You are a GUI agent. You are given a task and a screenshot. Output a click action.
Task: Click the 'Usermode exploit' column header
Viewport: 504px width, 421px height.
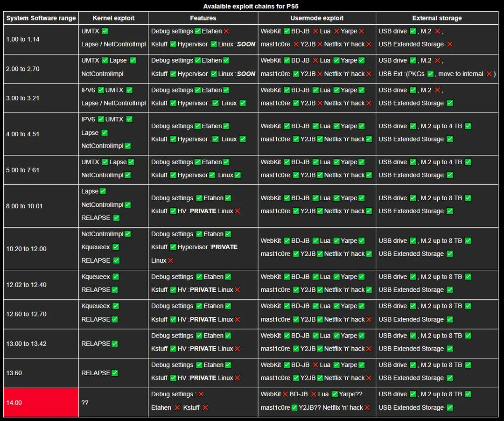317,18
